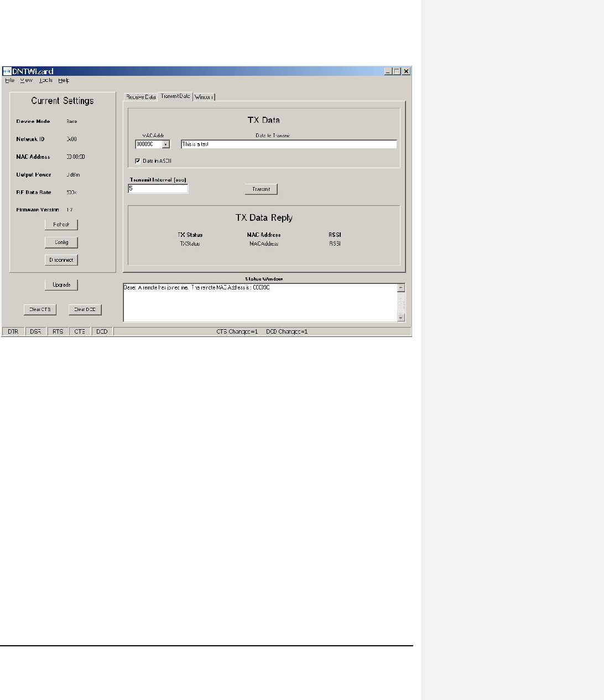Open the File menu

[9, 80]
